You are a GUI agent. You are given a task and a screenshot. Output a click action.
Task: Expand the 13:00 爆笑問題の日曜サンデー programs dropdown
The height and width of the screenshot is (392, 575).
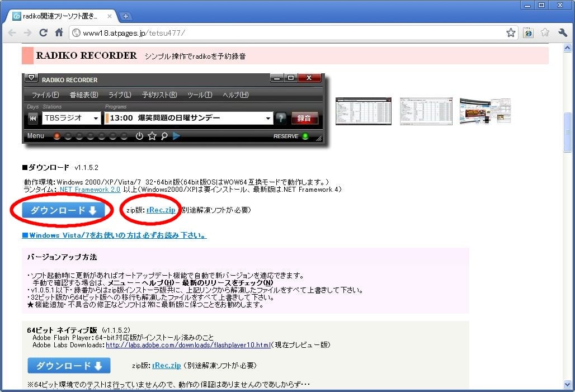268,119
